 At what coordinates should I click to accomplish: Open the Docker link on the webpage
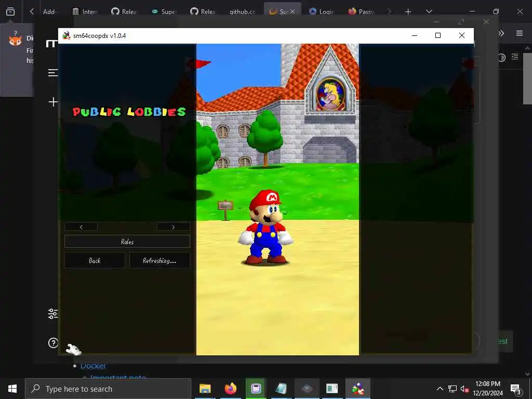94,366
